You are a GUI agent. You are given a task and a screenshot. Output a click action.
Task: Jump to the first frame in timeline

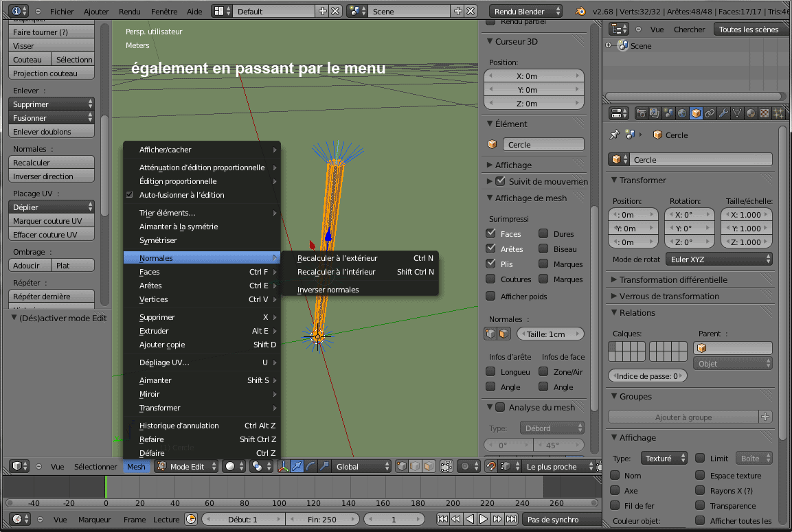[x=442, y=519]
